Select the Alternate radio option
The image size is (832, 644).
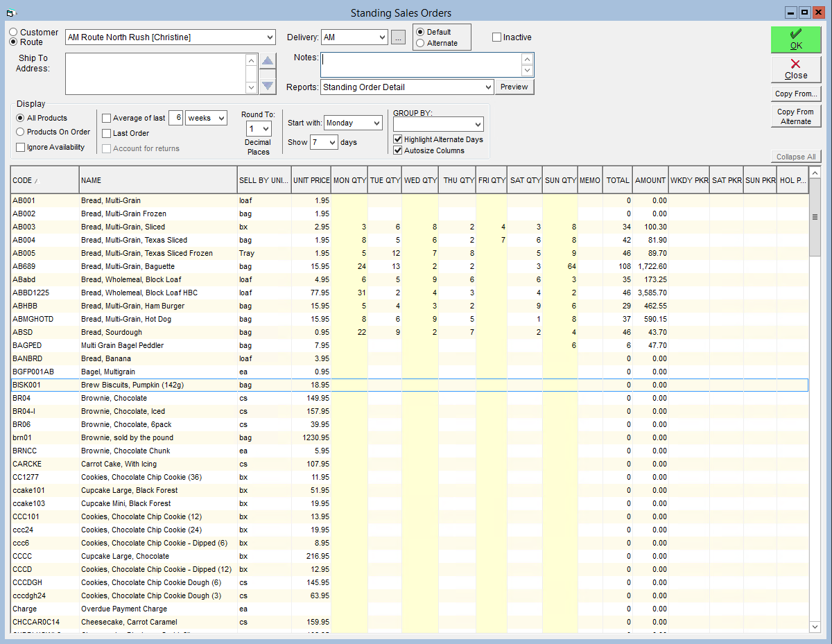click(x=420, y=43)
